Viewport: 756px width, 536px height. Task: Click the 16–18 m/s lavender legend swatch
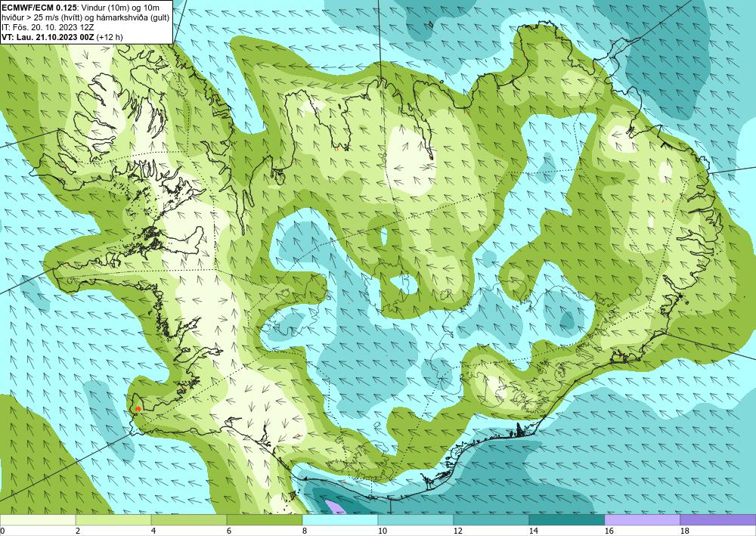(642, 519)
